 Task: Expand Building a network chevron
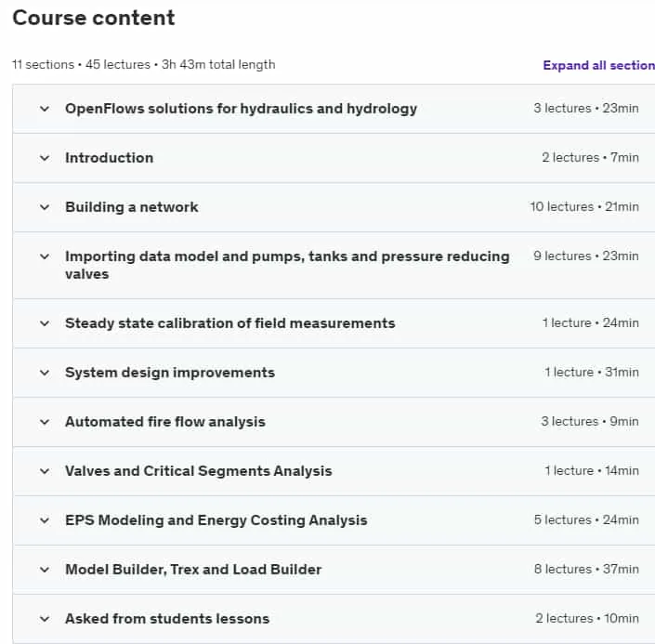45,207
